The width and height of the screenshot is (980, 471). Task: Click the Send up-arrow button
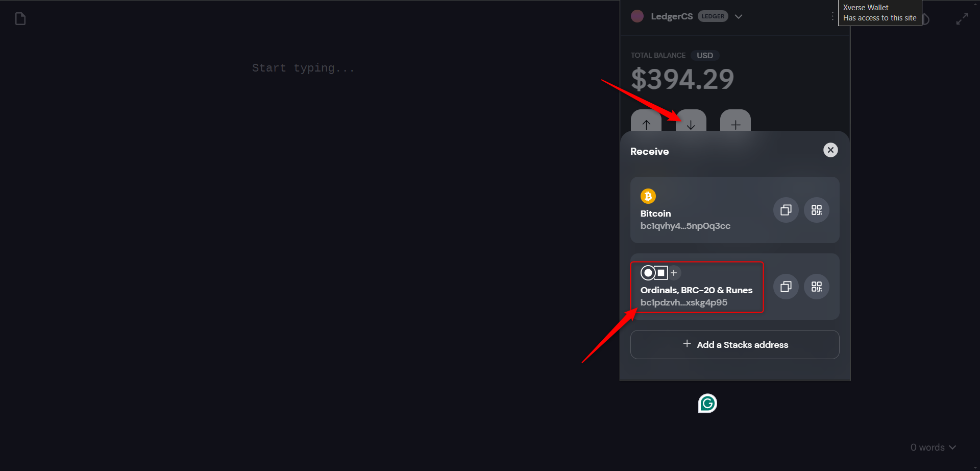click(x=646, y=123)
